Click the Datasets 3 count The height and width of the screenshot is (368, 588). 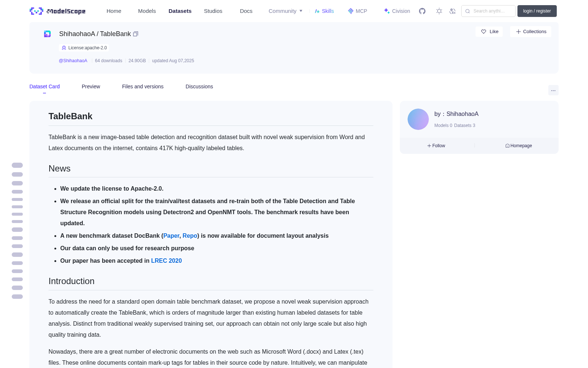coord(465,125)
